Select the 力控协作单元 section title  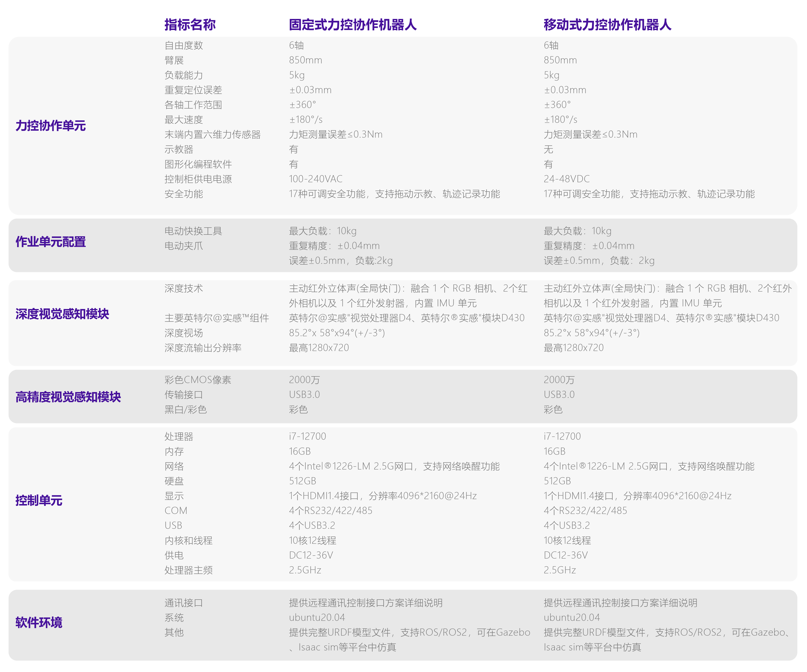(50, 126)
